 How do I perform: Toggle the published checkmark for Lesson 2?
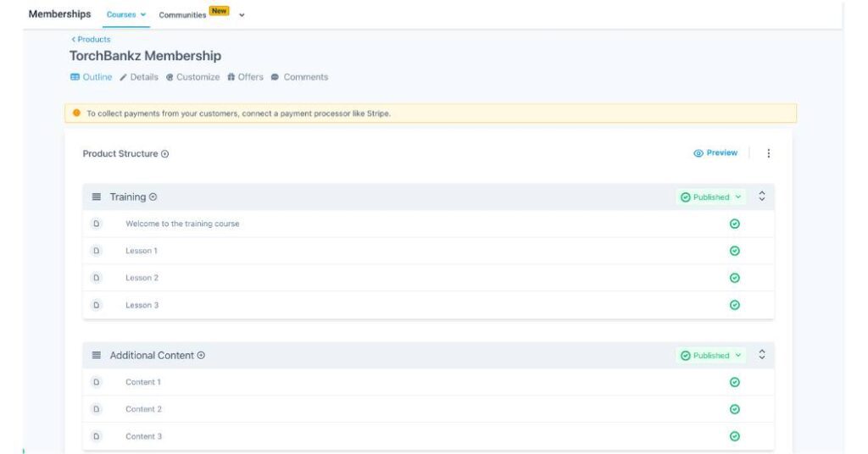point(735,278)
